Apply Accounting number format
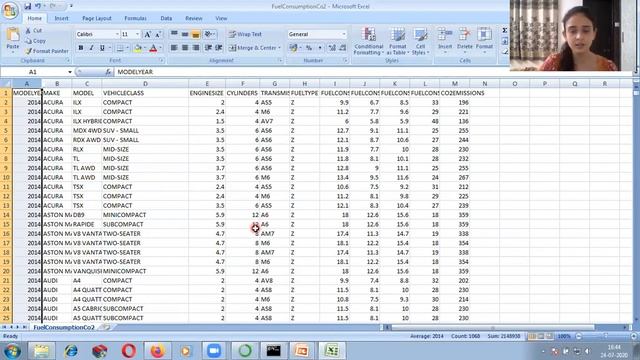The image size is (640, 360). point(293,48)
